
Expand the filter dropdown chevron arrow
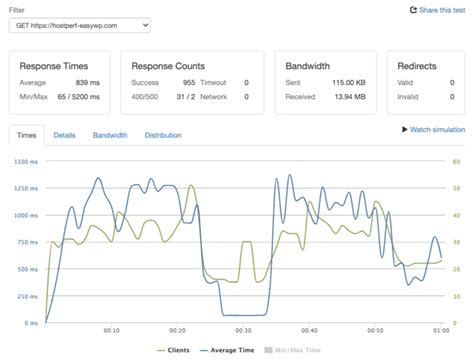click(x=145, y=25)
